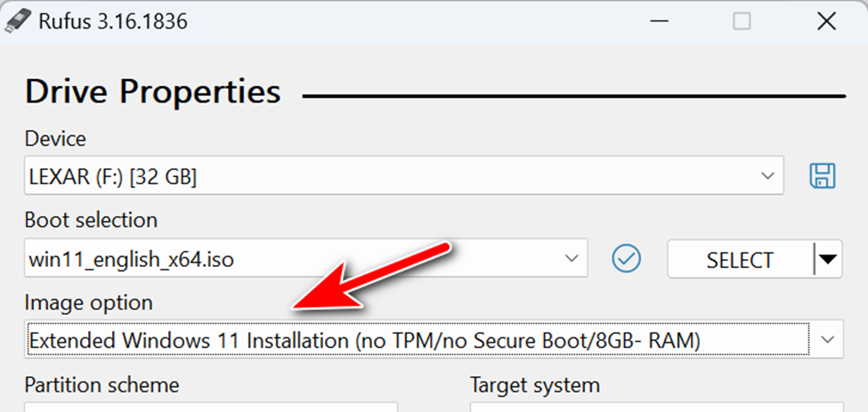
Task: Click the Drive Properties heading
Action: pos(153,92)
